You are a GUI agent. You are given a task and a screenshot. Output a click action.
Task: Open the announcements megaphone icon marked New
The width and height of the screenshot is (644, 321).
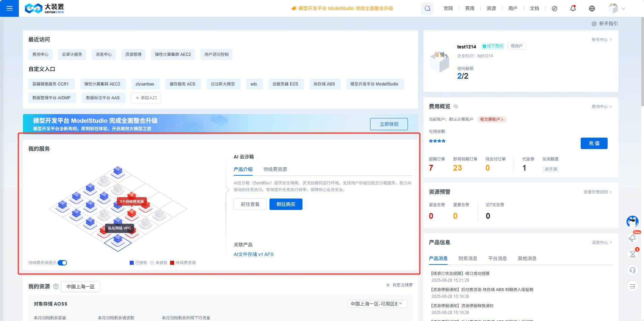click(x=632, y=238)
